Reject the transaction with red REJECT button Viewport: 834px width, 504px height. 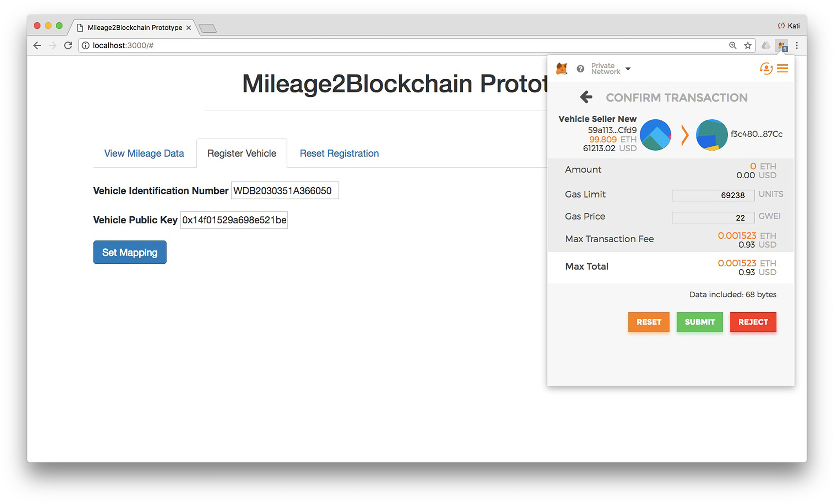753,322
